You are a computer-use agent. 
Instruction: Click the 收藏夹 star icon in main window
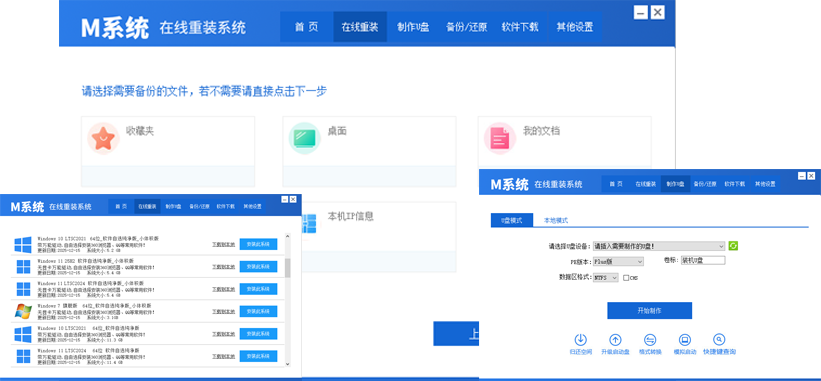point(103,138)
